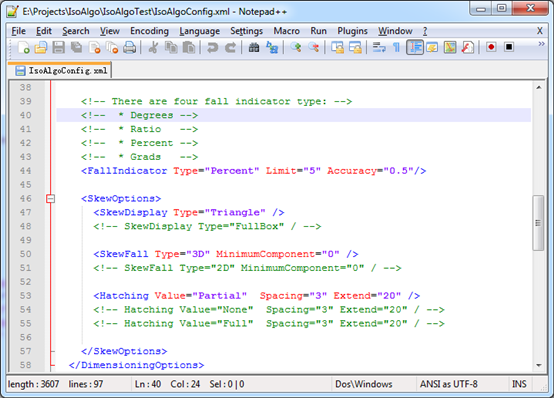The height and width of the screenshot is (398, 554).
Task: Open the Settings menu
Action: 247,31
